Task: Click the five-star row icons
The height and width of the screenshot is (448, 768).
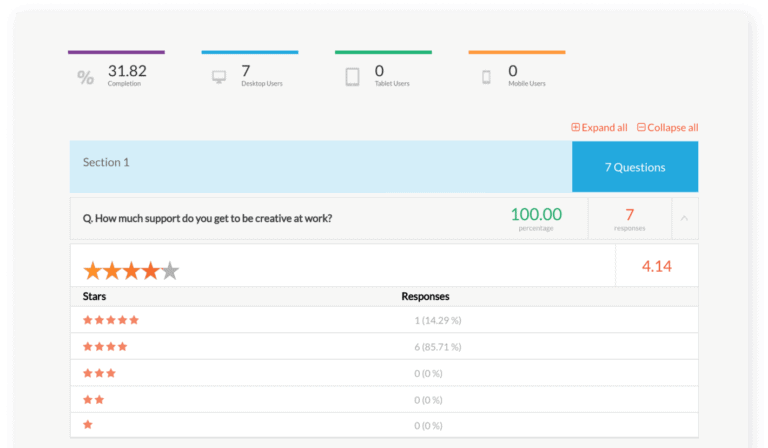Action: click(110, 320)
